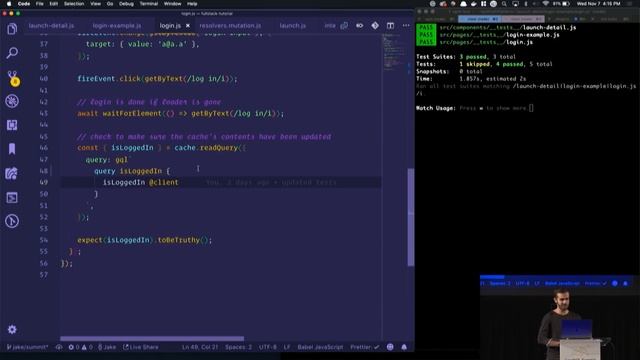This screenshot has height=360, width=640.
Task: Click the Prettier status bar item
Action: [364, 347]
